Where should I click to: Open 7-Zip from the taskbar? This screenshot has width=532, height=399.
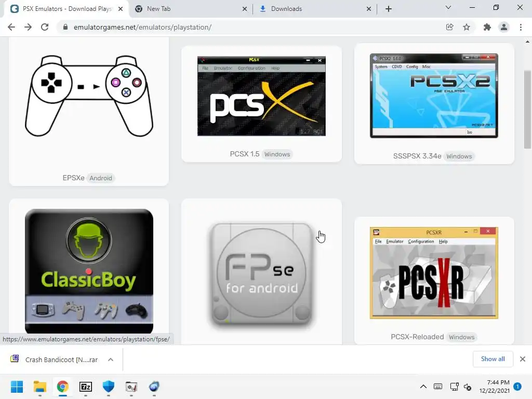click(86, 387)
